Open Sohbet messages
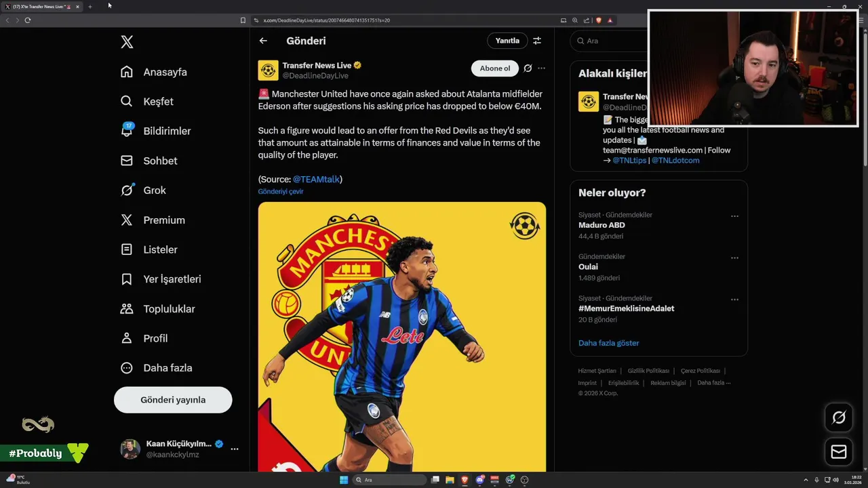This screenshot has height=488, width=868. tap(149, 161)
